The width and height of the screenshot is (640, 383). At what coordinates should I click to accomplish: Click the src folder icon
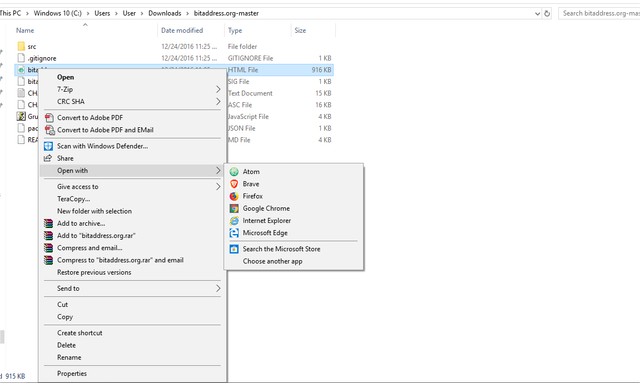[21, 46]
